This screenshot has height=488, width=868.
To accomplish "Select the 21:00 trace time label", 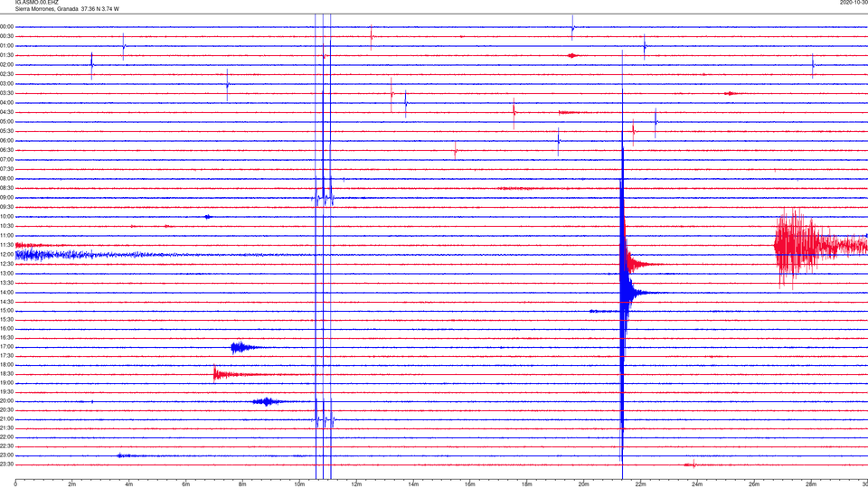I will click(7, 419).
